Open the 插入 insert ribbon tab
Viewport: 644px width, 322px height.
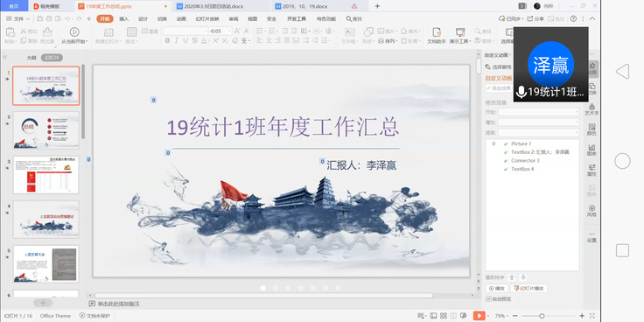pyautogui.click(x=123, y=19)
